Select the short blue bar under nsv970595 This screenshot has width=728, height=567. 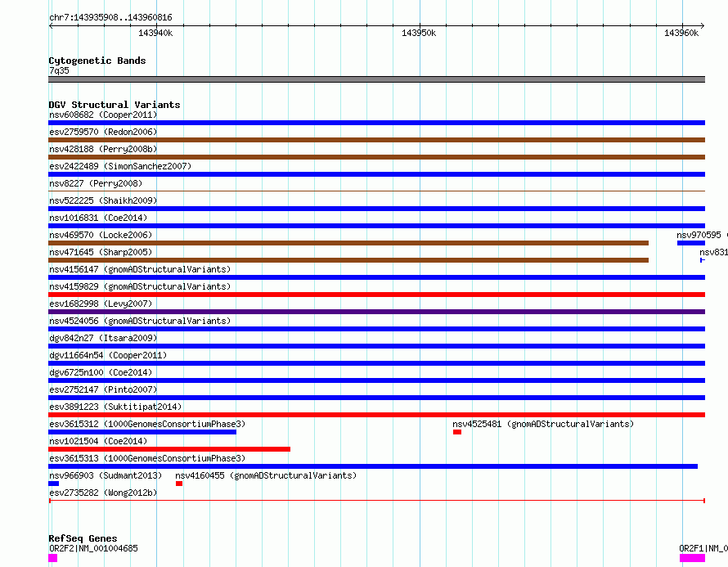pyautogui.click(x=691, y=243)
